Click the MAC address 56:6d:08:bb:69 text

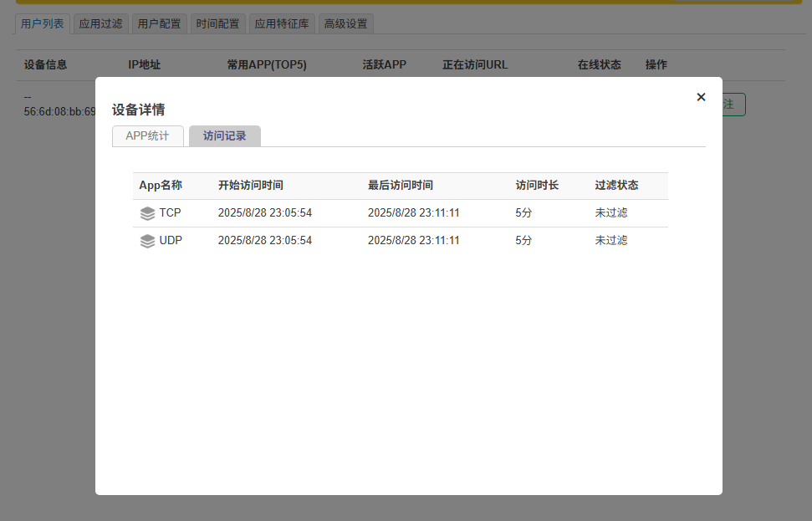point(59,112)
